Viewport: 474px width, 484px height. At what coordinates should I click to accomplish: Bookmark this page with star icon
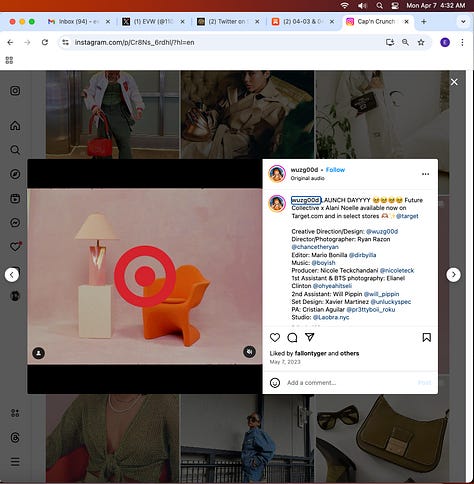(x=421, y=42)
